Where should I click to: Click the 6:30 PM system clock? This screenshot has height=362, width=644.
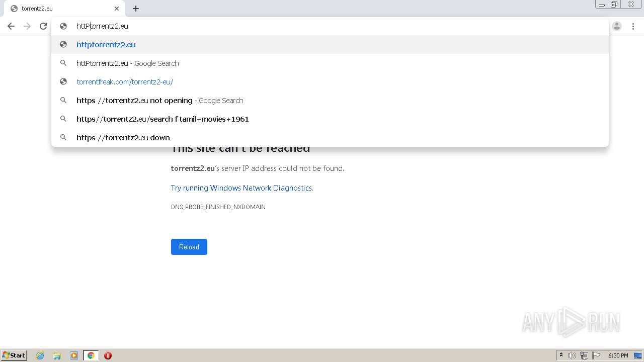pyautogui.click(x=618, y=355)
